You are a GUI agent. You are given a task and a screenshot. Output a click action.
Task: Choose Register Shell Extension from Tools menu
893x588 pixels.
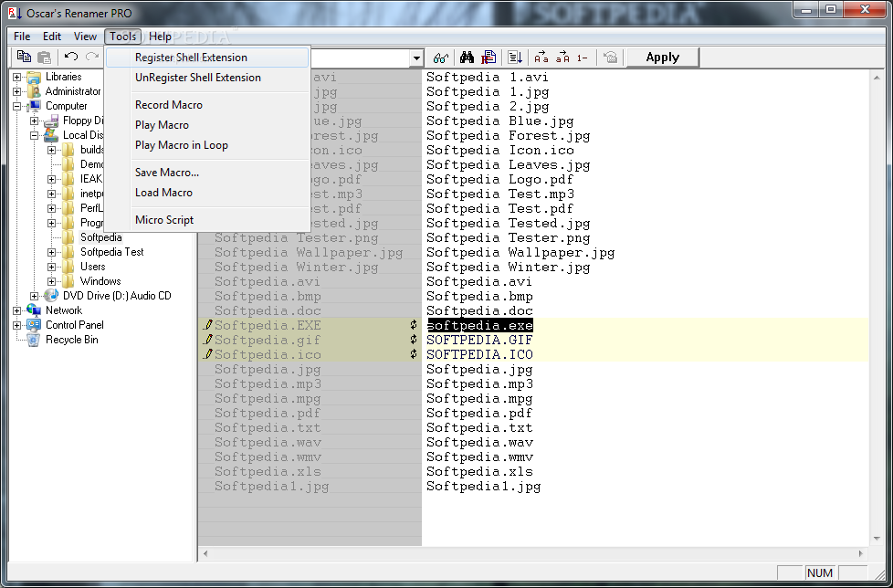pos(207,58)
